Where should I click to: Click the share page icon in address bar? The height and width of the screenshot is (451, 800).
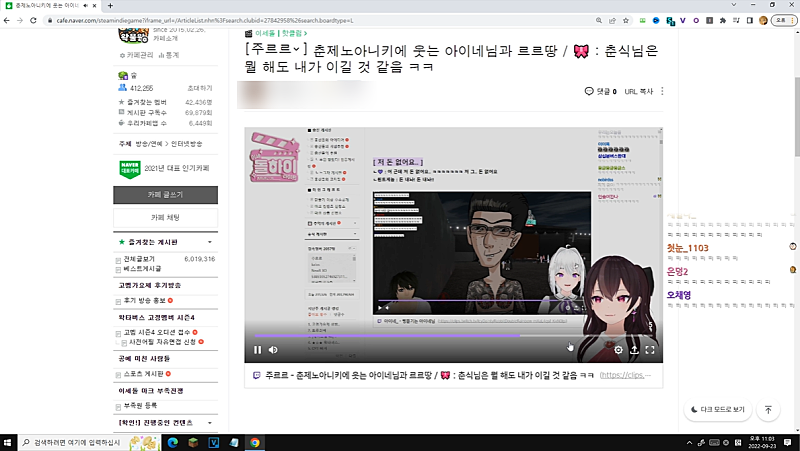pos(612,20)
